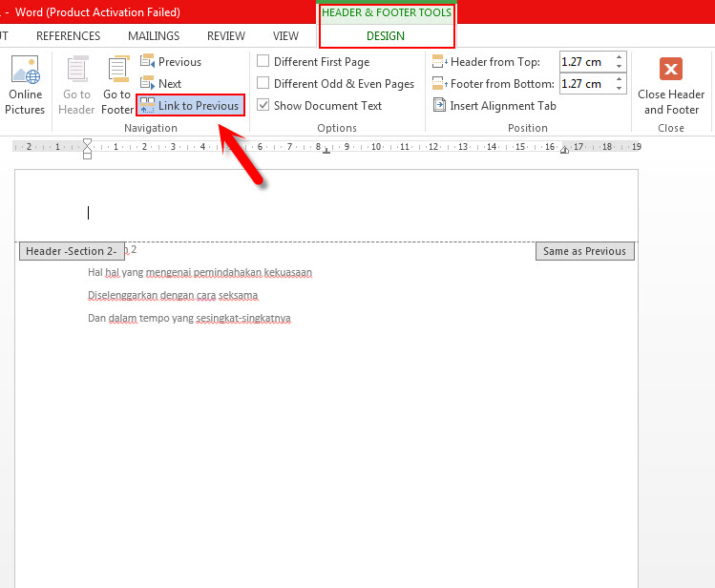Open the References tab
Image resolution: width=715 pixels, height=588 pixels.
click(x=69, y=36)
